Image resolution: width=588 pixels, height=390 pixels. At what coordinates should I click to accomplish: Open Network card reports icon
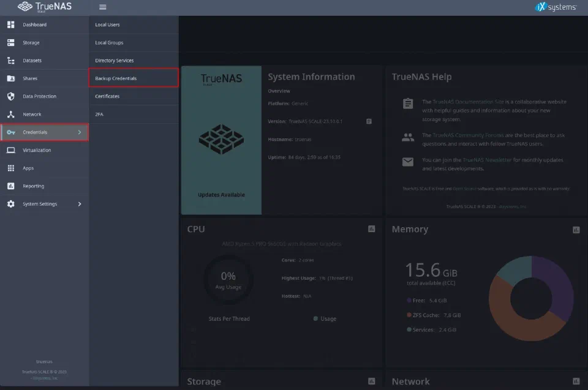point(576,381)
